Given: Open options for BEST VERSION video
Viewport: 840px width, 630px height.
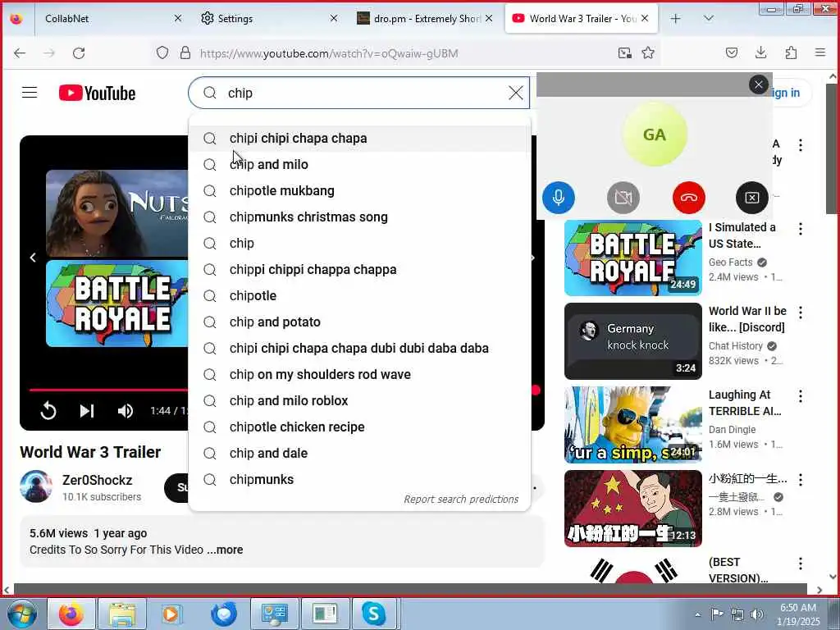Looking at the screenshot, I should 801,563.
